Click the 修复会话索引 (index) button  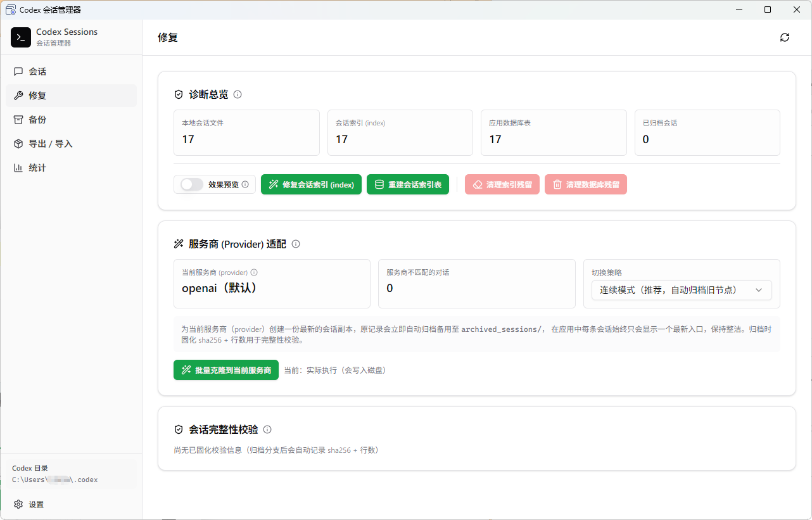tap(311, 184)
